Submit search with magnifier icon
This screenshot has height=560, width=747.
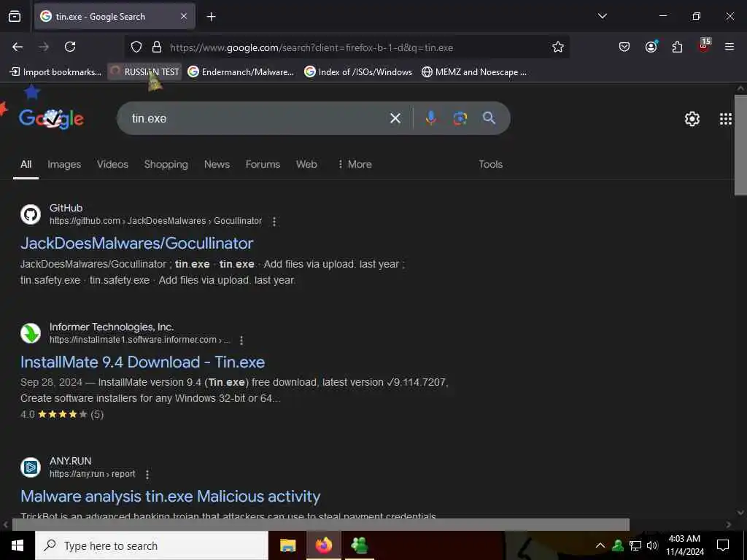click(489, 118)
